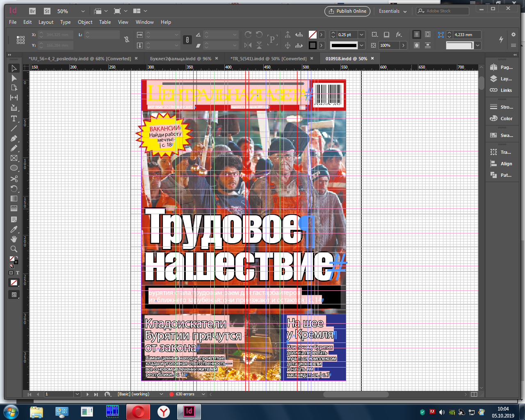Open the stroke style dropdown
The height and width of the screenshot is (420, 525).
(x=361, y=46)
